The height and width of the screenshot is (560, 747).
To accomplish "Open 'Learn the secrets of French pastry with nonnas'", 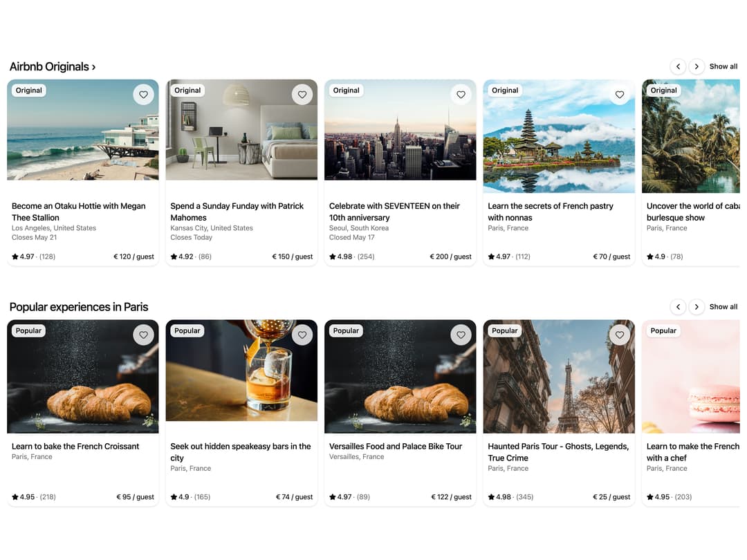I will (551, 212).
